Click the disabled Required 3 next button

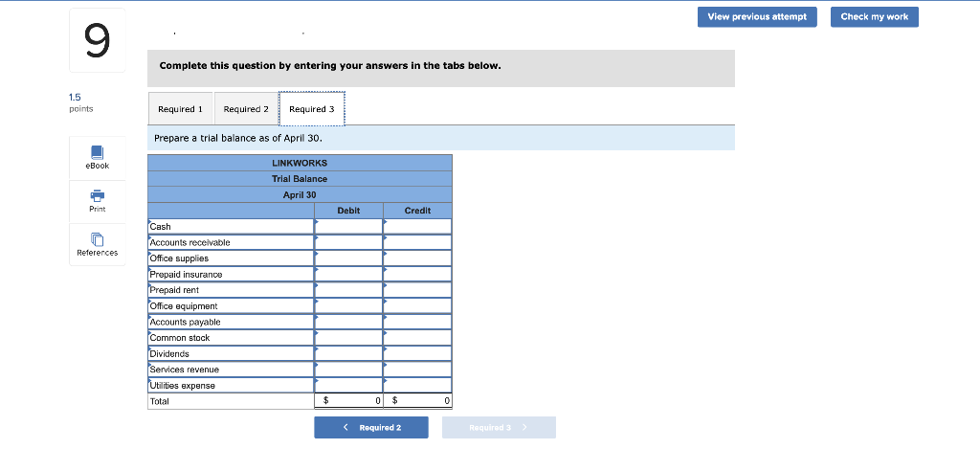coord(499,428)
